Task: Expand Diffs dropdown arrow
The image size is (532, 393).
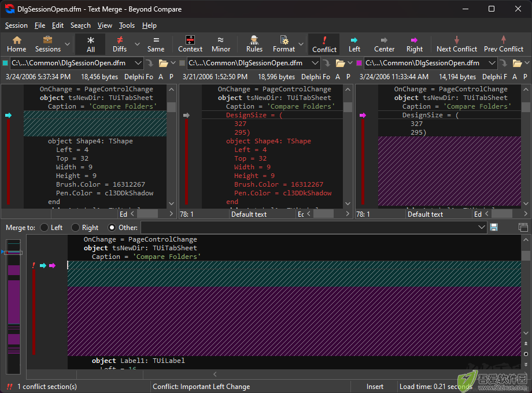Action: pos(137,44)
